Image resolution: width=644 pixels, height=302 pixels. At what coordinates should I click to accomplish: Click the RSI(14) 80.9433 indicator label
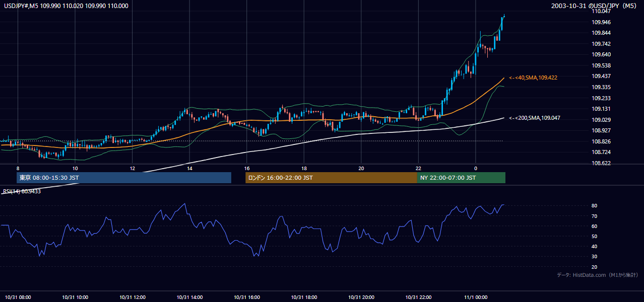click(21, 191)
